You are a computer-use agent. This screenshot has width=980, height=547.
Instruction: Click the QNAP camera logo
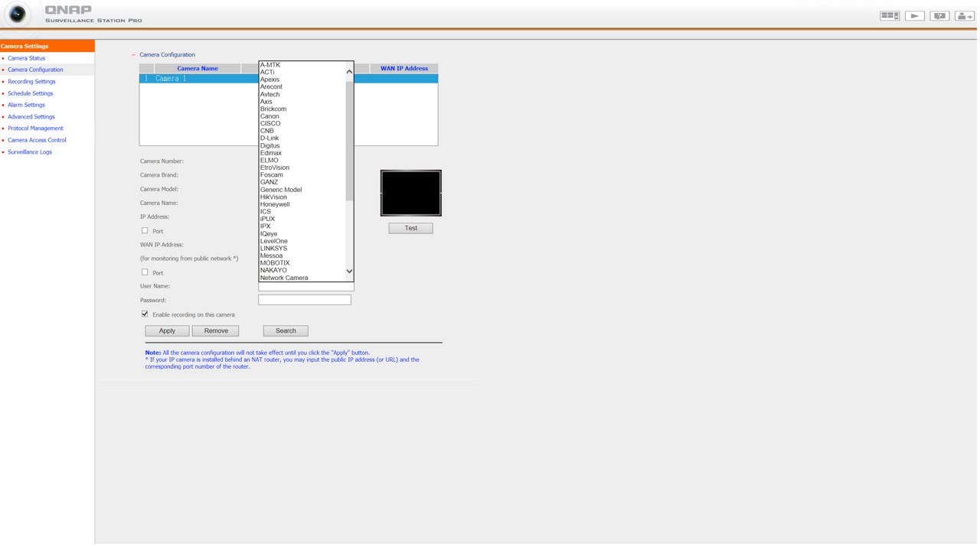tap(17, 14)
